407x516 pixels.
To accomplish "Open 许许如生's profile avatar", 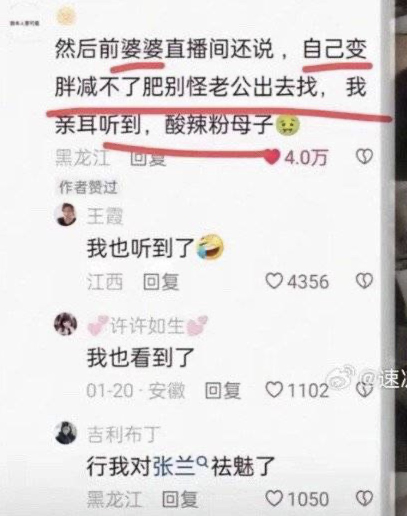I will 66,323.
